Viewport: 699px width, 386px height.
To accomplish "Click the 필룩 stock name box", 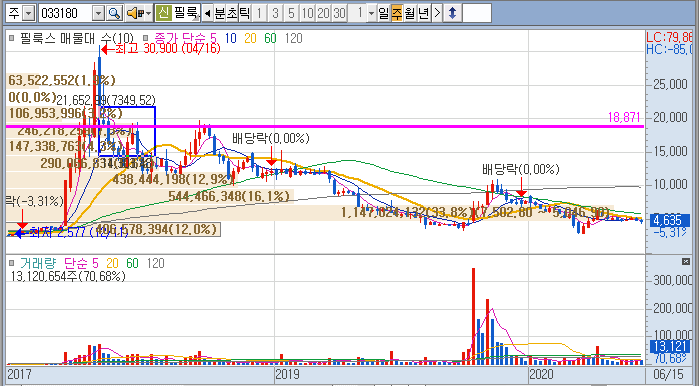I will coord(186,13).
